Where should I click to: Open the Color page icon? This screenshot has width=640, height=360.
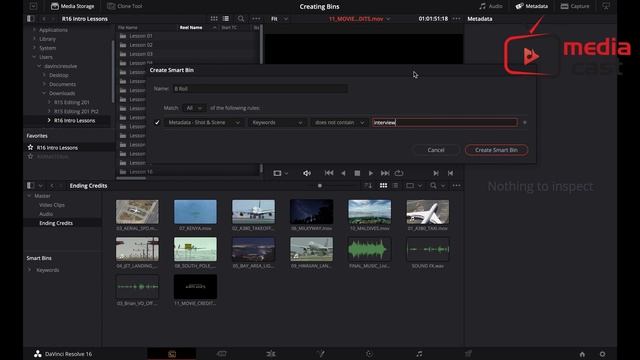tap(369, 354)
